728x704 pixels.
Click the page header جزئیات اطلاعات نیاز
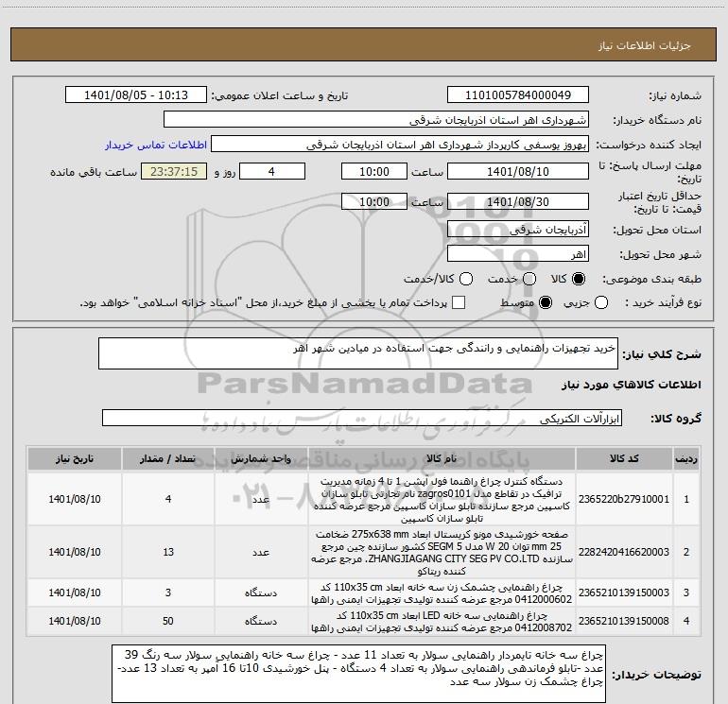[x=644, y=45]
